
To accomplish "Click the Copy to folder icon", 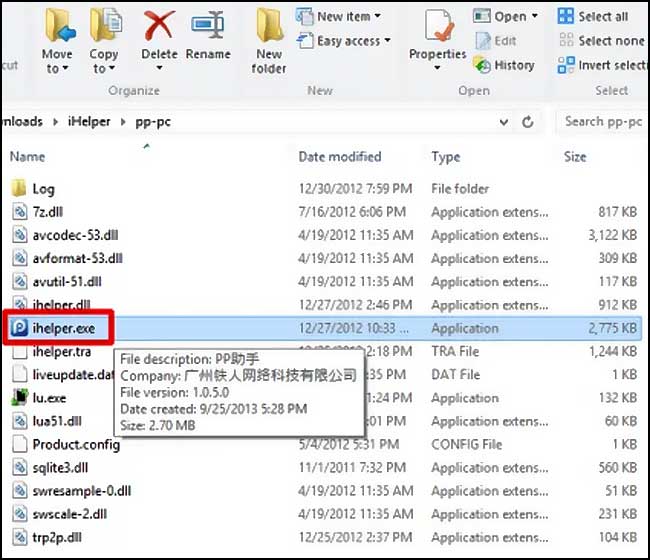I will (106, 26).
